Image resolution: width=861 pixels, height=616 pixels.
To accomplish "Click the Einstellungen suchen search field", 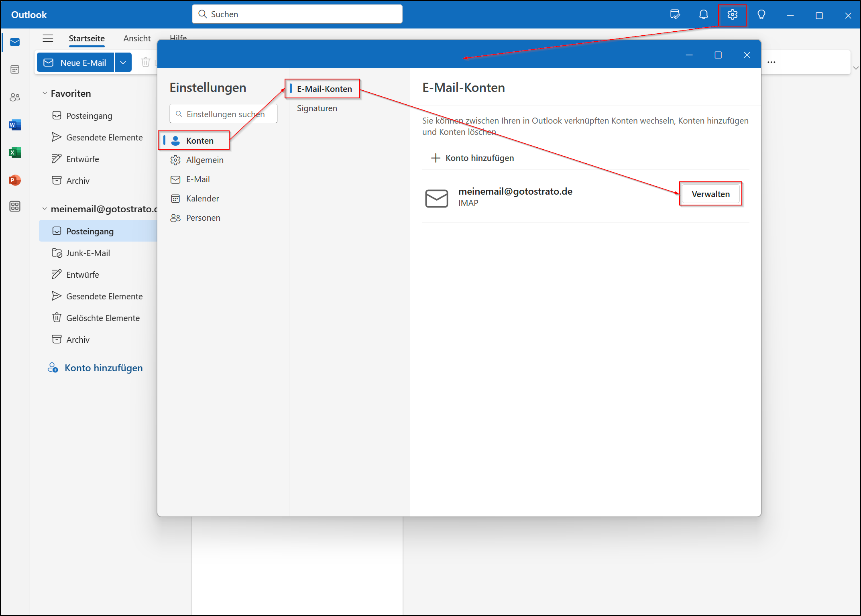I will (x=223, y=114).
